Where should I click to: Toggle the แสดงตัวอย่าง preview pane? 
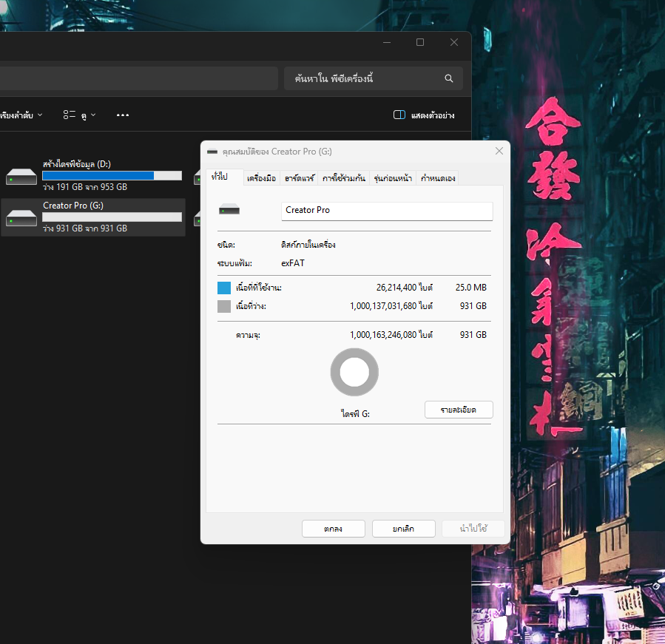(424, 115)
